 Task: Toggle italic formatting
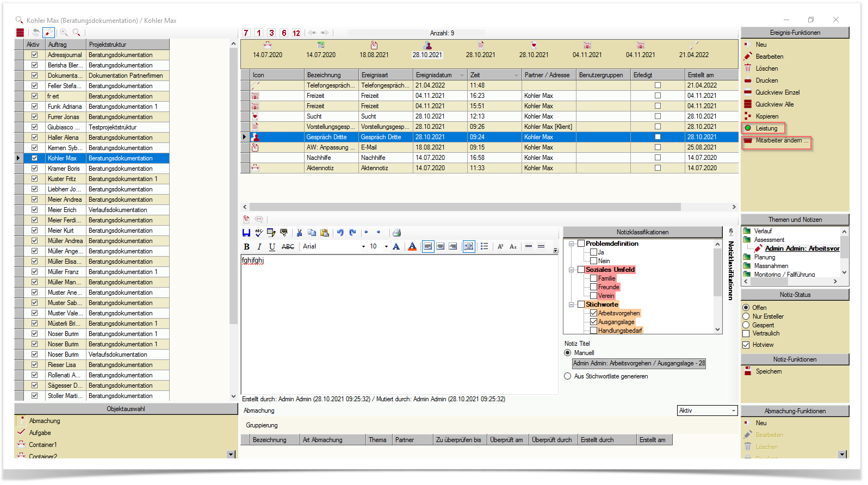259,247
